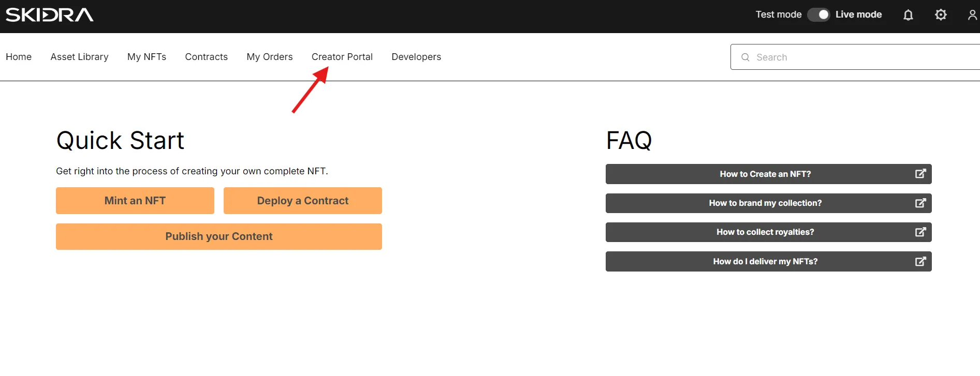Click the FAQ heading
980x376 pixels.
[629, 140]
